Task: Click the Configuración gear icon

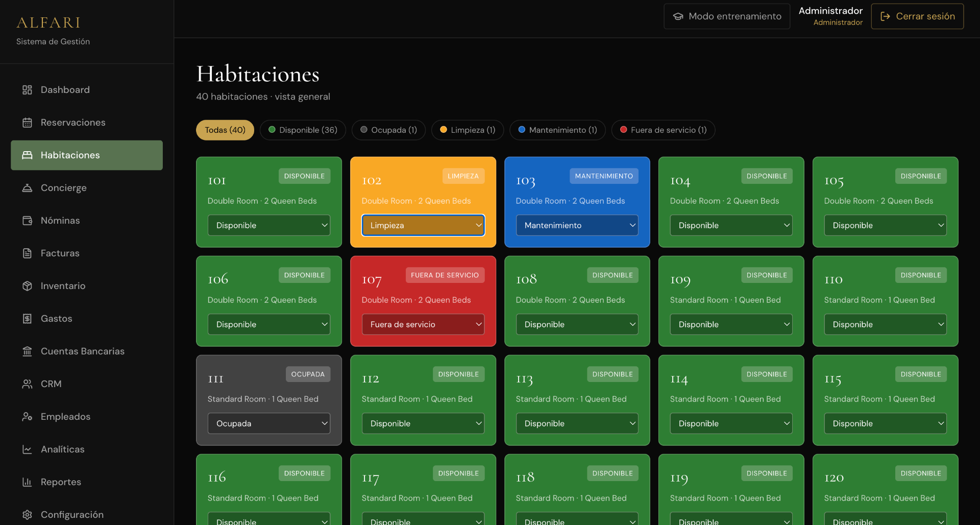Action: point(27,515)
